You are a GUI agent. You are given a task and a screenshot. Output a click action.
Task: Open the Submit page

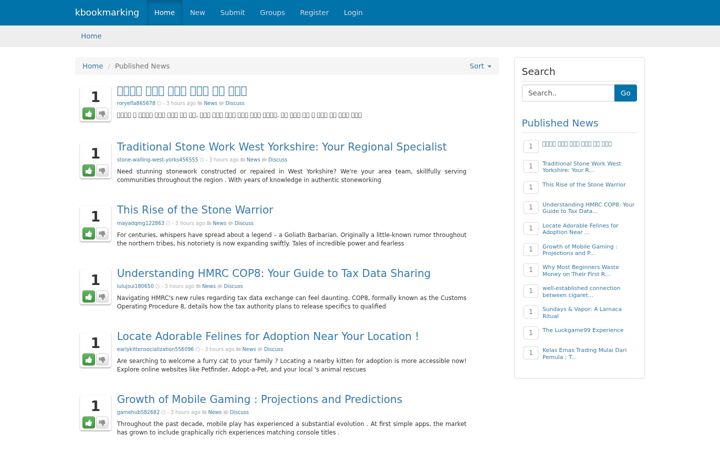(232, 12)
